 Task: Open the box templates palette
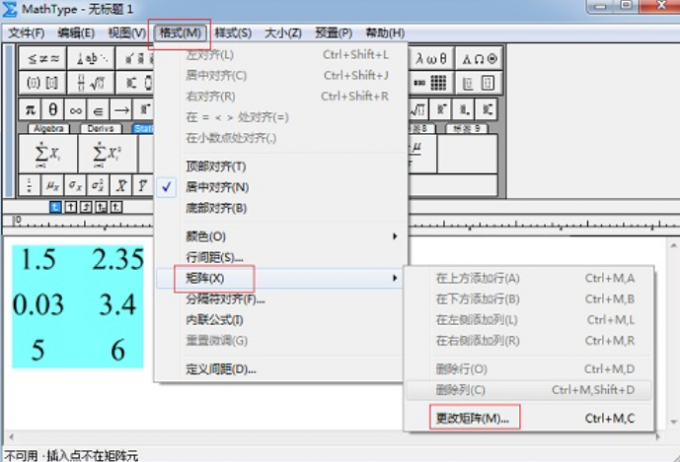pyautogui.click(x=479, y=83)
